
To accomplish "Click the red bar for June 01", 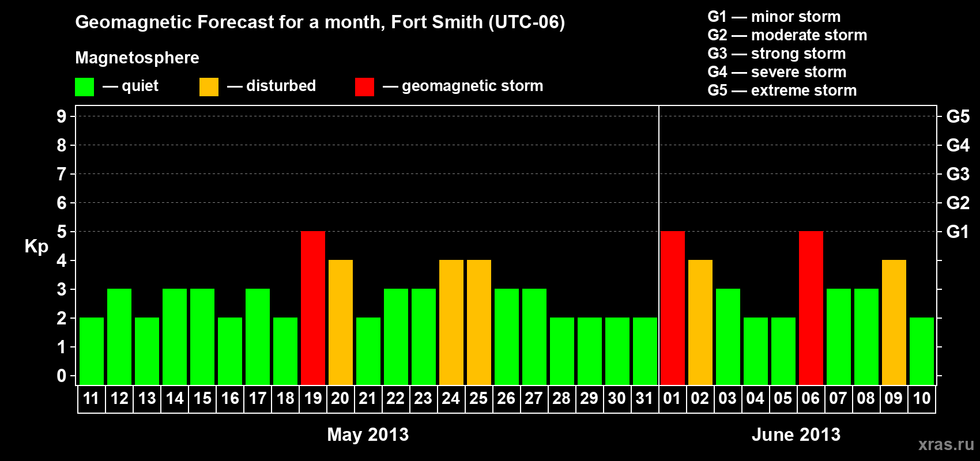I will click(673, 308).
